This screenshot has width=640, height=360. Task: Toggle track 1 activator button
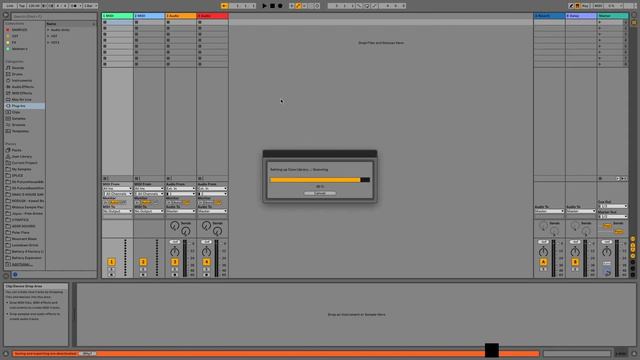[111, 262]
